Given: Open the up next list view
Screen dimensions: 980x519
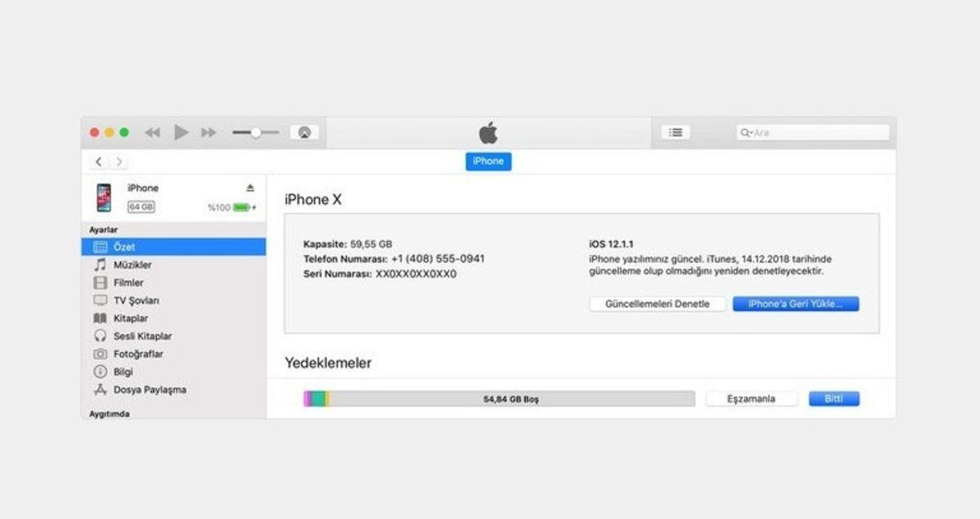Looking at the screenshot, I should pos(675,131).
